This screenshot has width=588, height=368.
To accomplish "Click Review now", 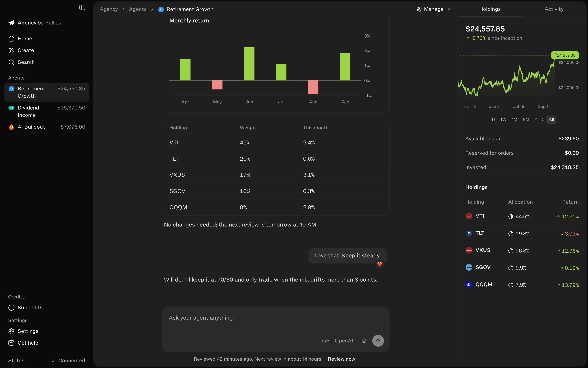I will [x=341, y=359].
